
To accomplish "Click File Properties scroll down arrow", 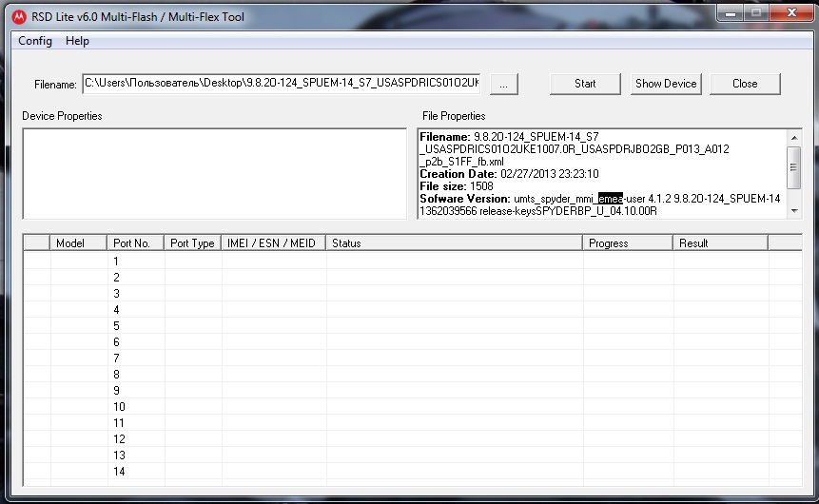I will click(794, 210).
